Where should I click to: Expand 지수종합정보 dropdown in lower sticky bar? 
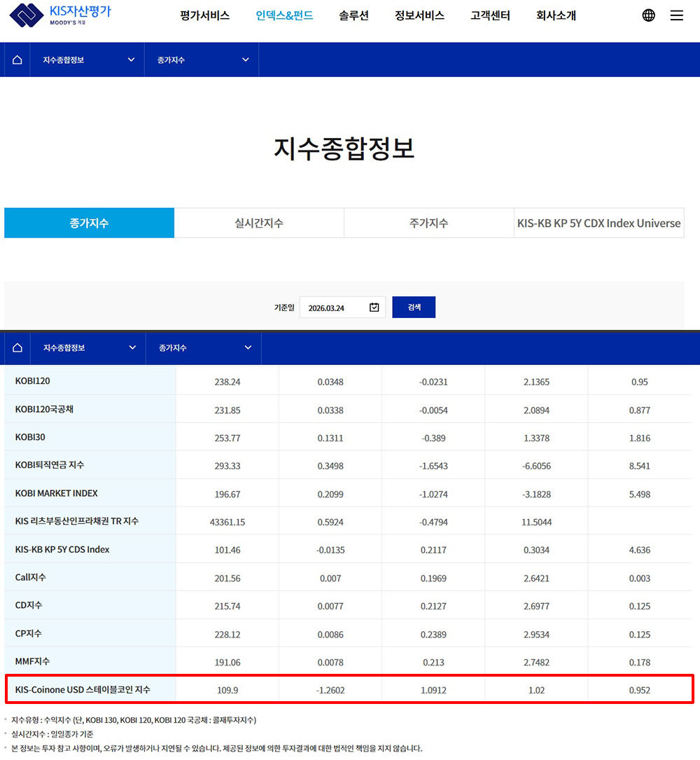pos(88,347)
